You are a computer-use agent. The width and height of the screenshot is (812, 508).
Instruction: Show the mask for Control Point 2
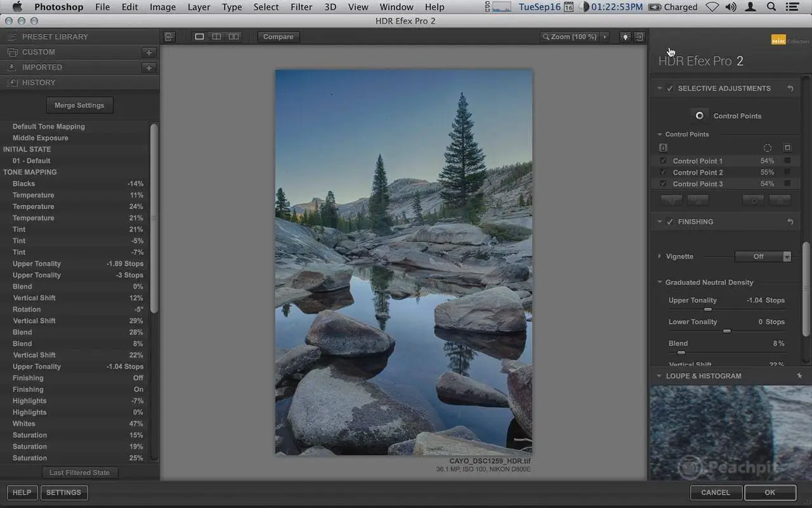pyautogui.click(x=787, y=172)
